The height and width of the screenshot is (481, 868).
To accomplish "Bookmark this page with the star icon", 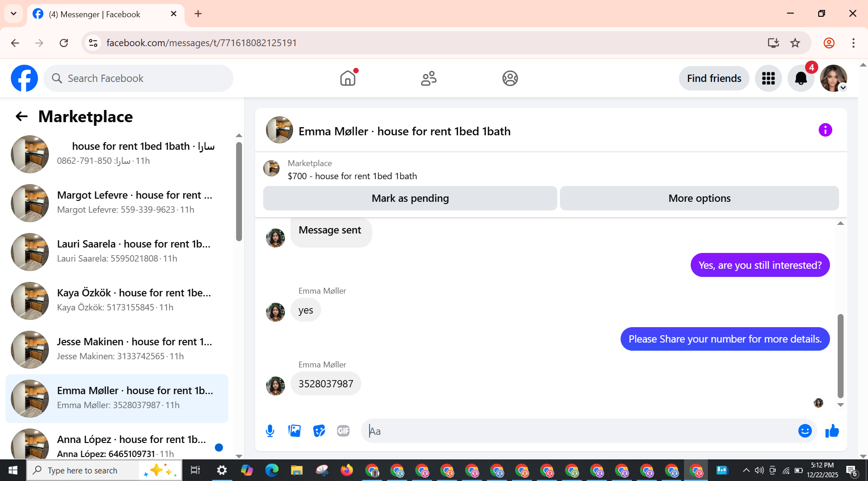I will (x=795, y=43).
